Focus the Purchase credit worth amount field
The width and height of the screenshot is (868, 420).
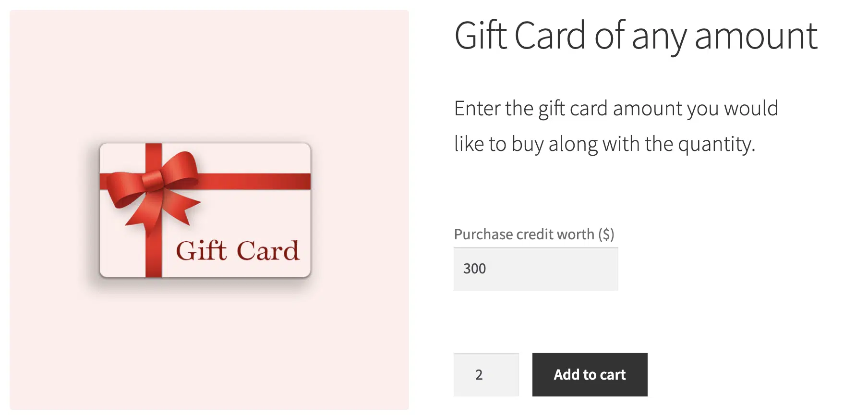[x=535, y=269]
